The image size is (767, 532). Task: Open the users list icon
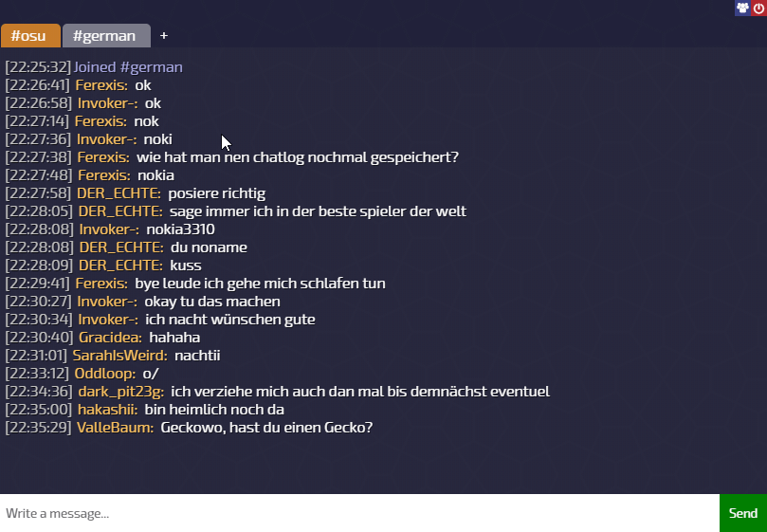[x=742, y=8]
